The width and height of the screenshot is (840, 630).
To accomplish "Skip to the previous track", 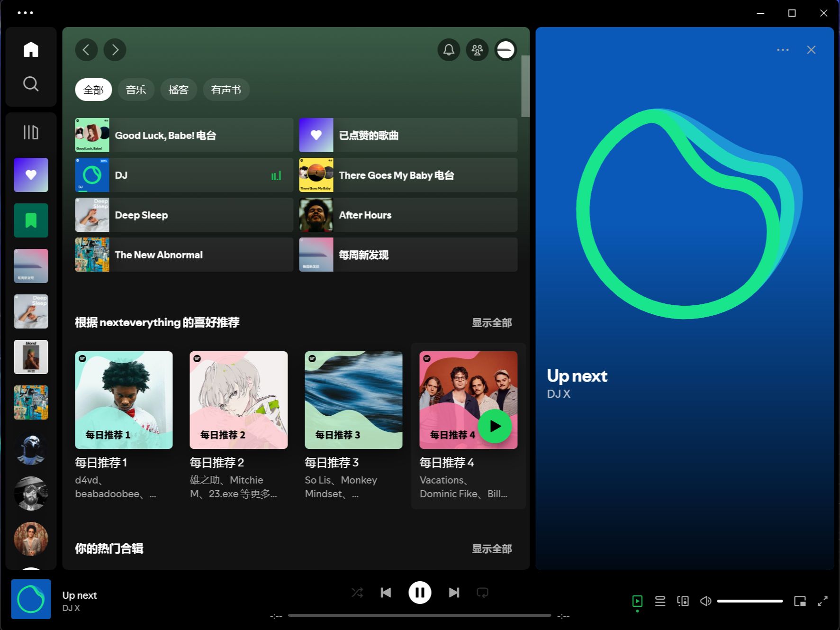I will coord(386,593).
